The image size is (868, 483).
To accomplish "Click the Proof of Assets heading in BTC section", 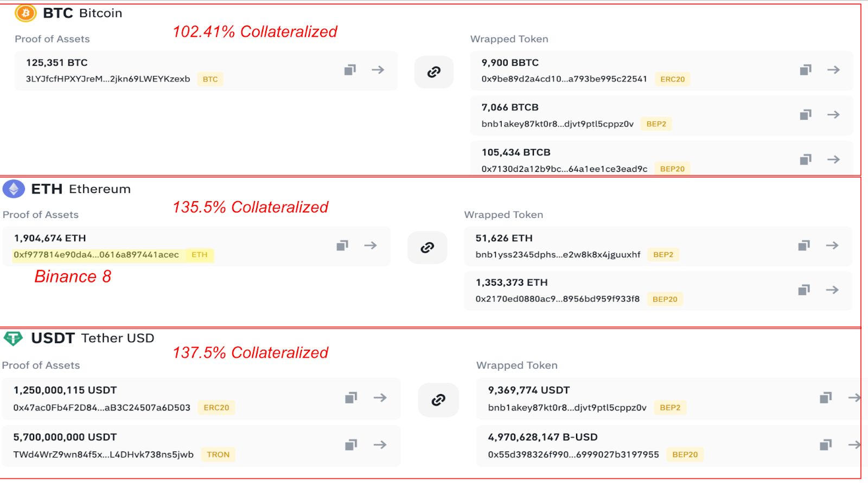I will click(52, 38).
